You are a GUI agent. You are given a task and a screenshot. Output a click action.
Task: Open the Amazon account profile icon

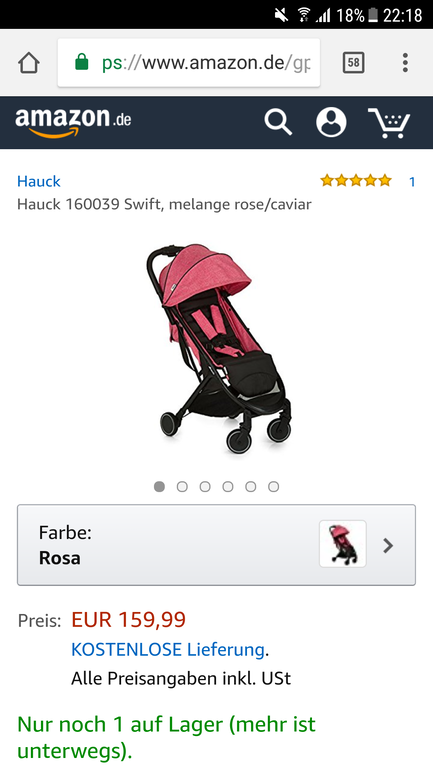point(331,122)
